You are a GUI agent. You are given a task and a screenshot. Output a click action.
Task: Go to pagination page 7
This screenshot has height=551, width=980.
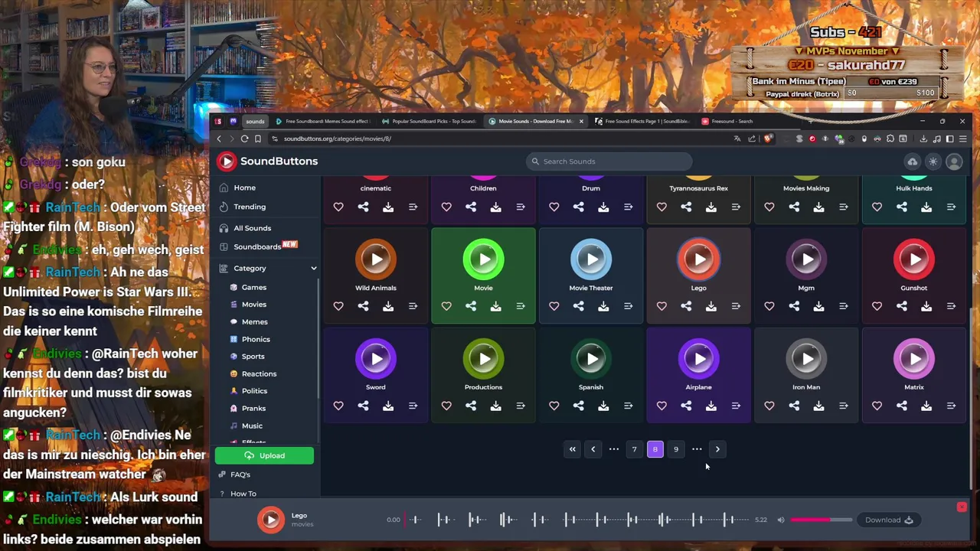pyautogui.click(x=635, y=449)
